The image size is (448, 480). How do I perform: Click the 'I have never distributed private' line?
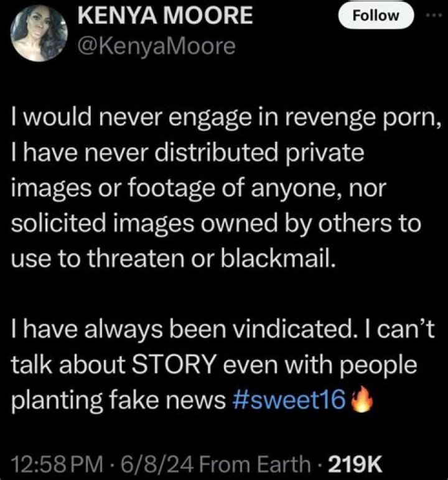tap(187, 153)
